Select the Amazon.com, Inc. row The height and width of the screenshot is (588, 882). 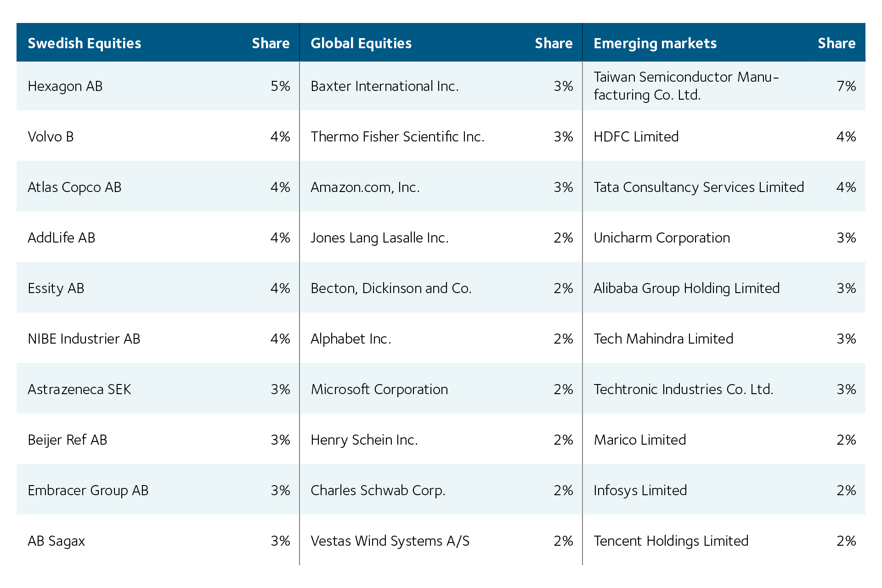tap(441, 187)
